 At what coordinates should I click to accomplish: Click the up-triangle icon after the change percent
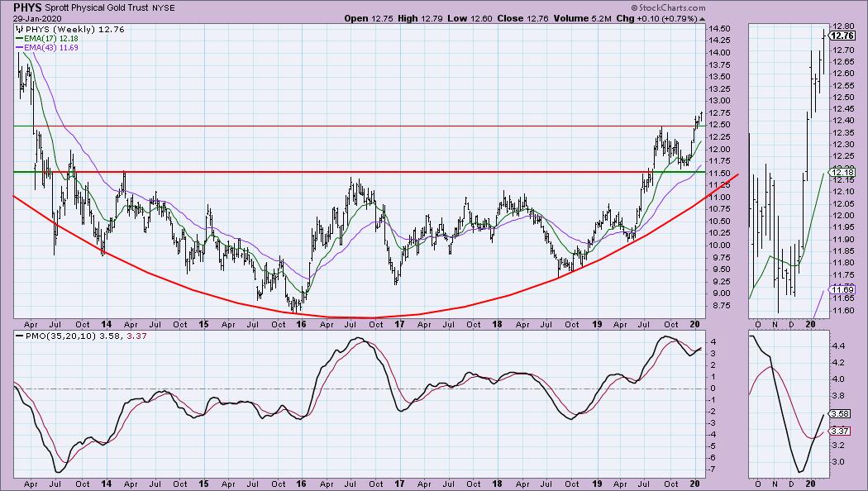click(x=702, y=19)
